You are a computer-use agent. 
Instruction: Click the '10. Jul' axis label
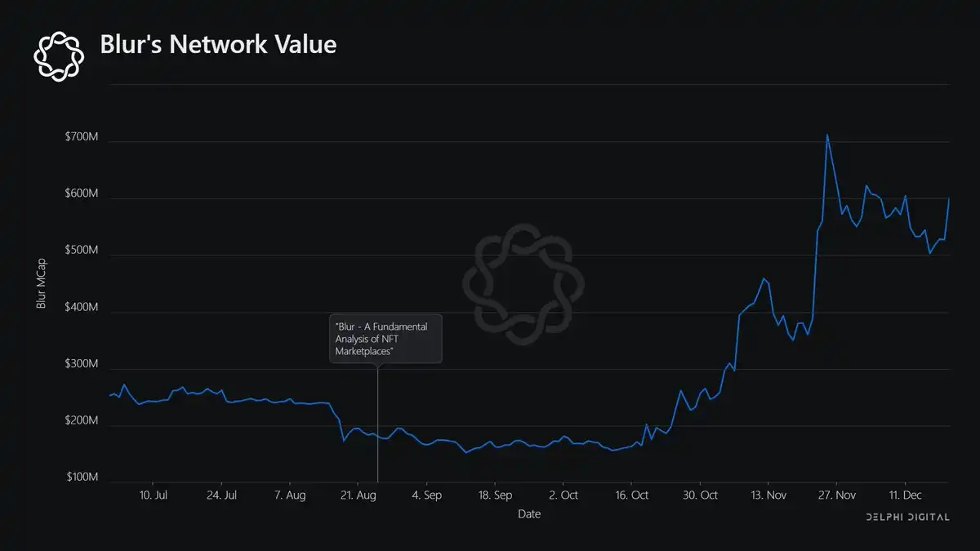(154, 495)
